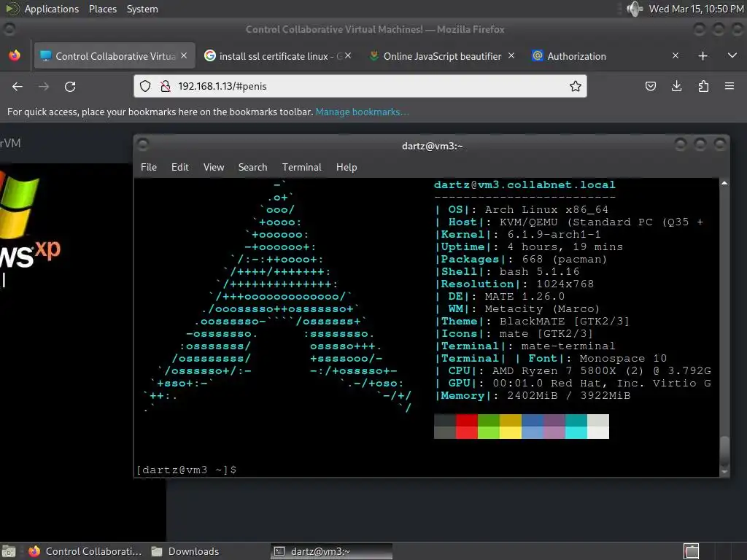
Task: Close the Online JavaScript beautifier tab
Action: (x=511, y=55)
